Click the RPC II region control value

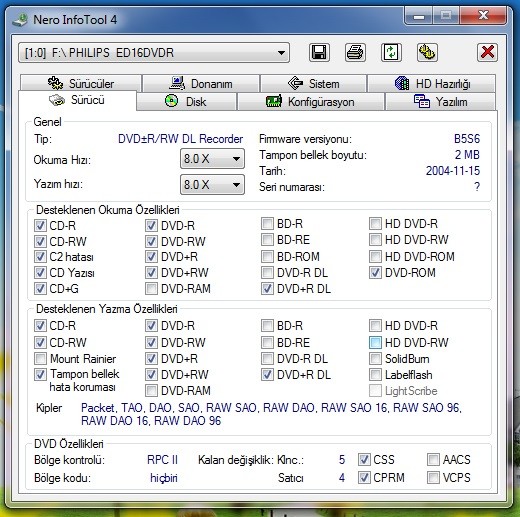[162, 460]
